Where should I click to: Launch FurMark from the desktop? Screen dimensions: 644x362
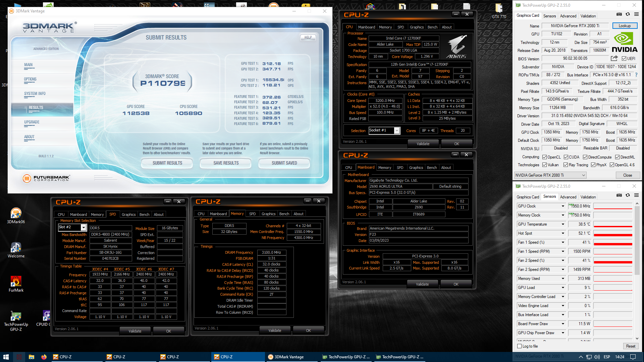coord(16,284)
